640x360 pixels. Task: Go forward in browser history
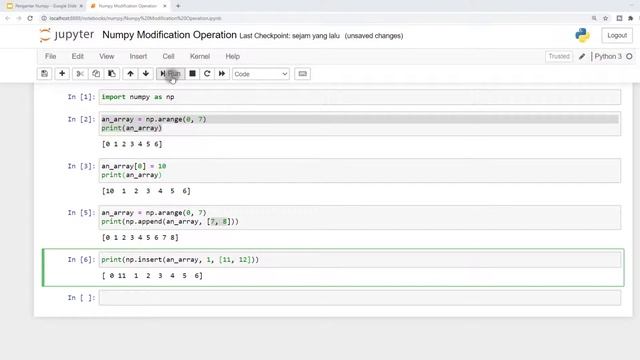[19, 18]
